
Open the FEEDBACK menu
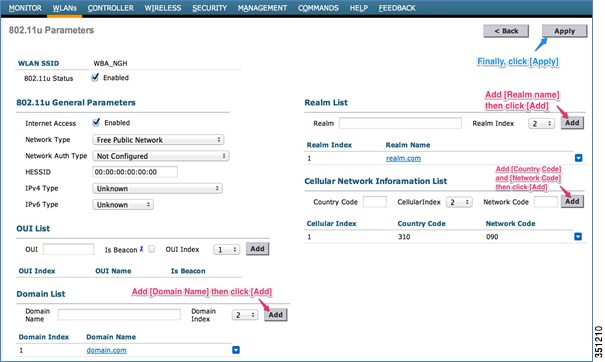[397, 8]
